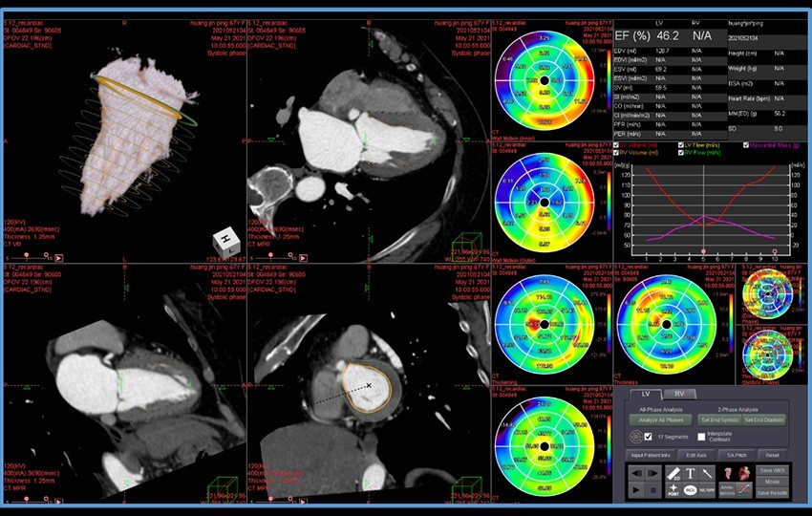Select the Text annotation tool
This screenshot has height=516, width=812.
(690, 473)
